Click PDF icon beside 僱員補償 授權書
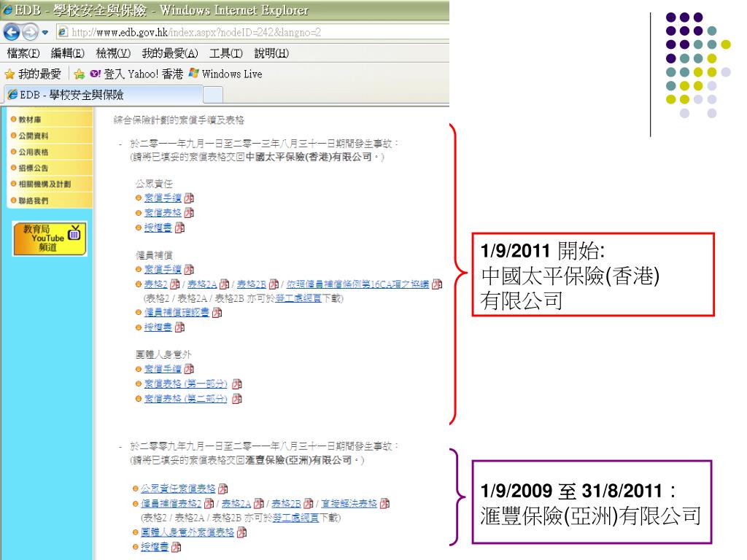Image resolution: width=747 pixels, height=560 pixels. click(179, 327)
